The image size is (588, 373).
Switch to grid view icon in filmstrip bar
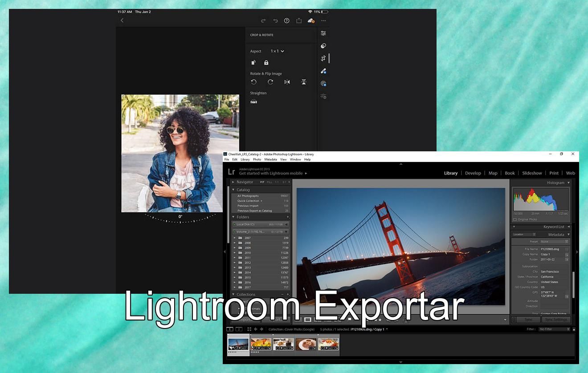pos(249,329)
